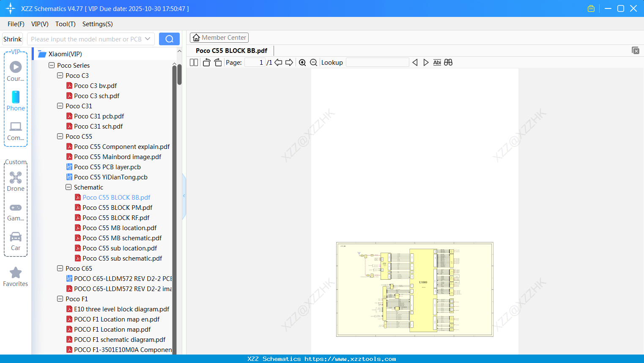This screenshot has height=363, width=644.
Task: Click the binoculars search icon
Action: (448, 63)
